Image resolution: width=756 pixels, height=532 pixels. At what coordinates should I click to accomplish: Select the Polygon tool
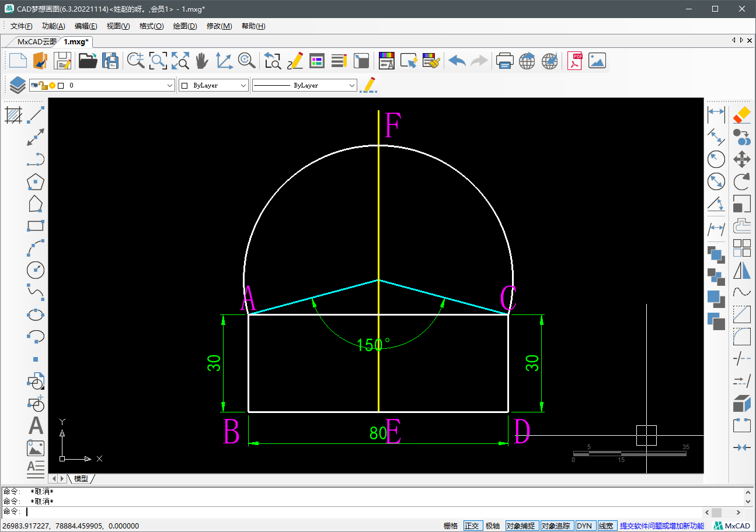coord(36,182)
